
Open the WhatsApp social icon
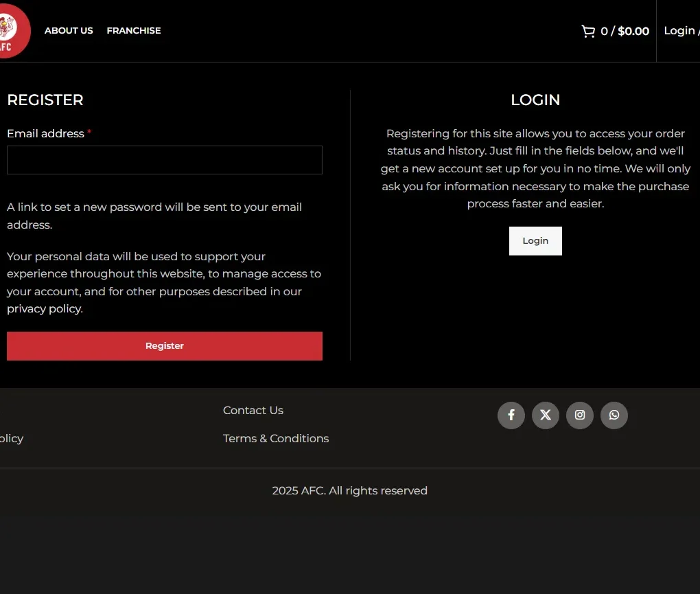pos(614,415)
